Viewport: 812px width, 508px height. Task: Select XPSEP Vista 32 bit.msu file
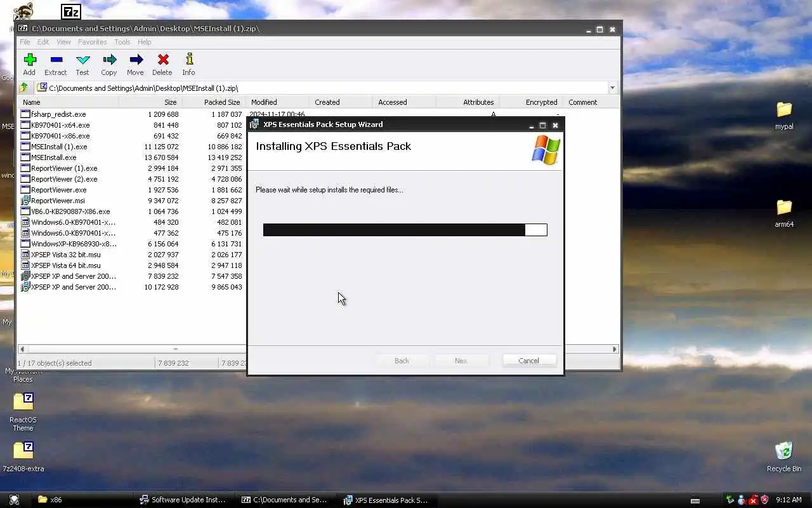pyautogui.click(x=65, y=255)
